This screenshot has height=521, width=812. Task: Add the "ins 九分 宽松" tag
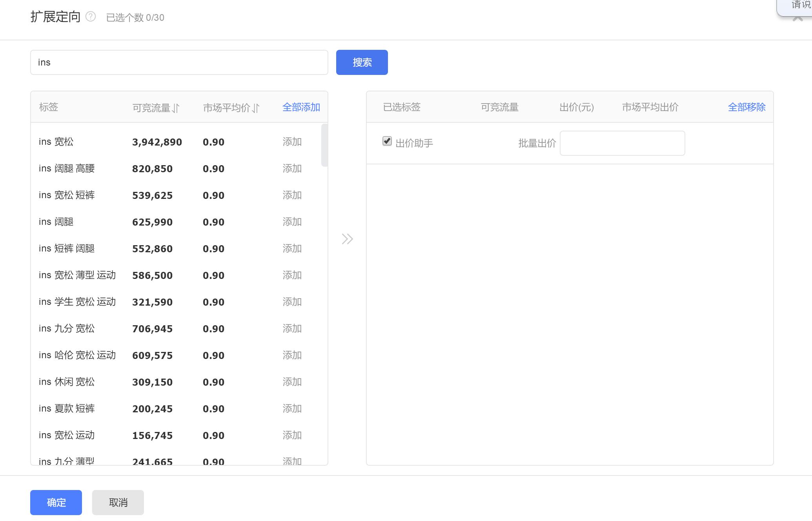292,328
